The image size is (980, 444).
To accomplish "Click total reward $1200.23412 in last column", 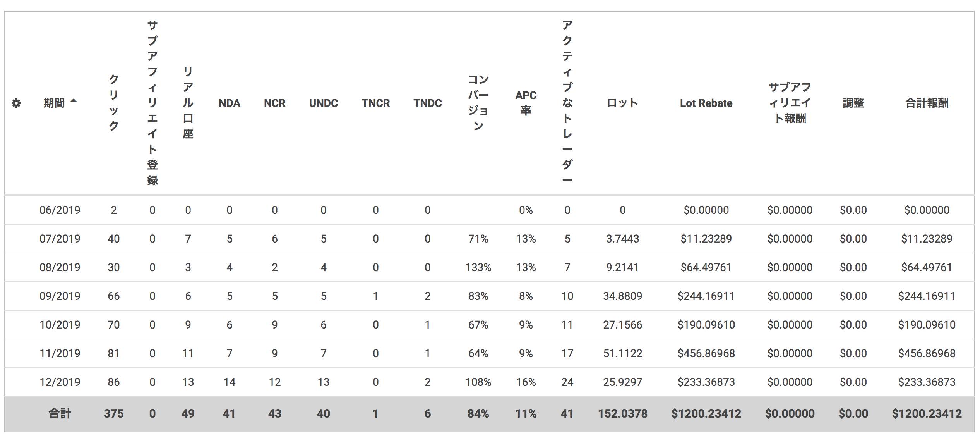I will 927,413.
